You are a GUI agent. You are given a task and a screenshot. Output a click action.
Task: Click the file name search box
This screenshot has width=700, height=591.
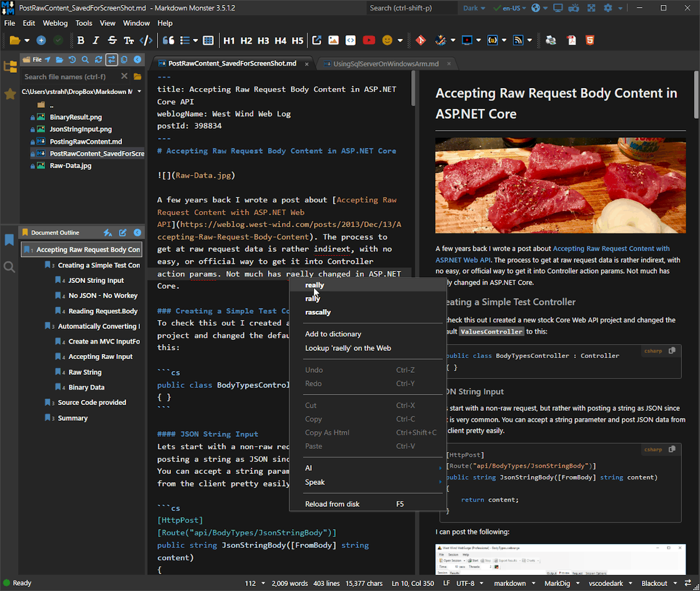tap(64, 76)
